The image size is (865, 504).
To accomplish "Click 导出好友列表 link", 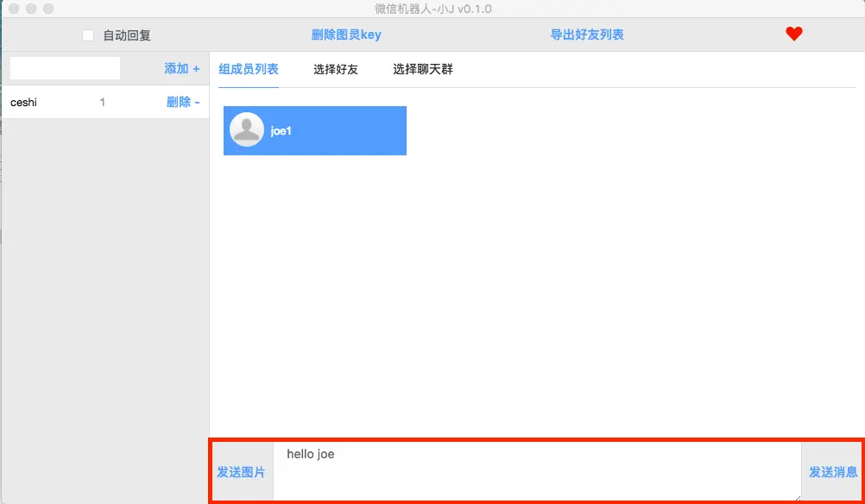I will tap(587, 35).
